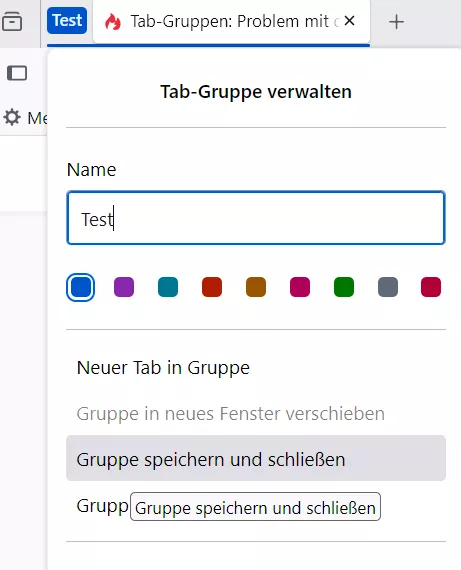
Task: Select the gray group color
Action: click(x=388, y=287)
